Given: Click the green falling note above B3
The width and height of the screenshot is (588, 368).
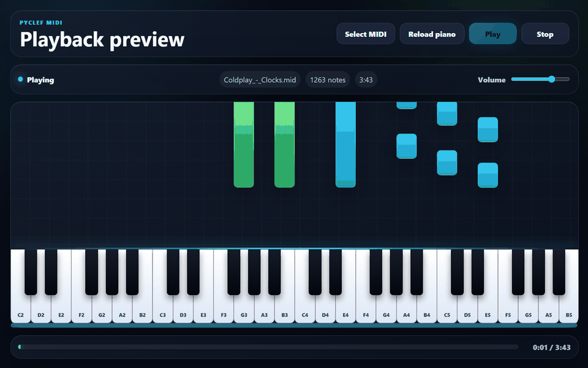Looking at the screenshot, I should [x=285, y=145].
